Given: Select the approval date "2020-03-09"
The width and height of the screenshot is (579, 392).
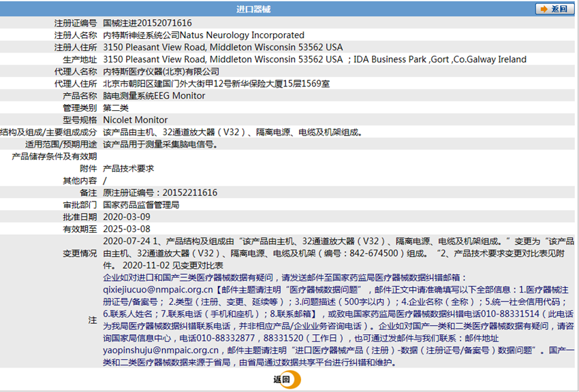Looking at the screenshot, I should [x=127, y=217].
